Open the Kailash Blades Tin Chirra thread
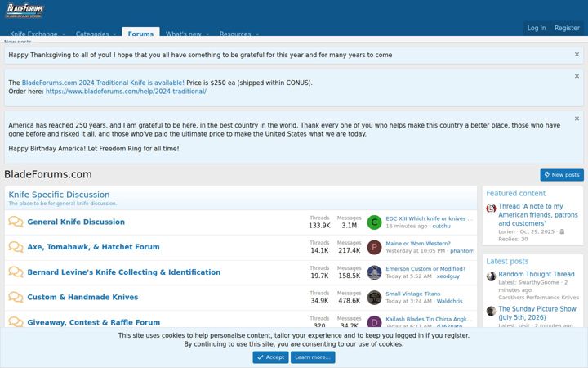The height and width of the screenshot is (368, 588). [x=429, y=319]
